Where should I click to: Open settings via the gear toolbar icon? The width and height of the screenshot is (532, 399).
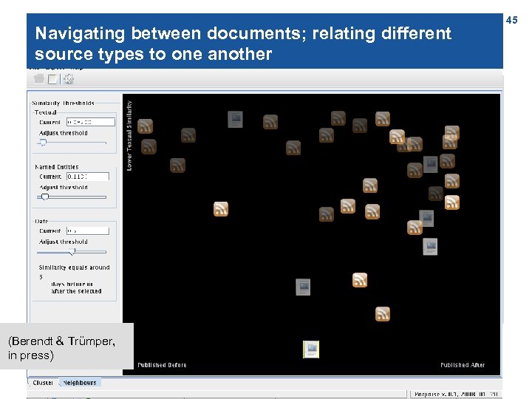coord(69,79)
